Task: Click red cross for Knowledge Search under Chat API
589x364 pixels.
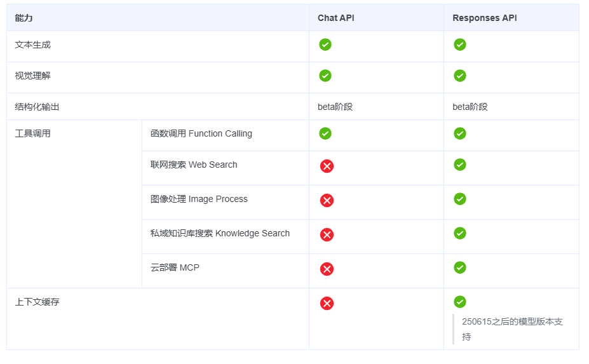Action: click(x=327, y=235)
